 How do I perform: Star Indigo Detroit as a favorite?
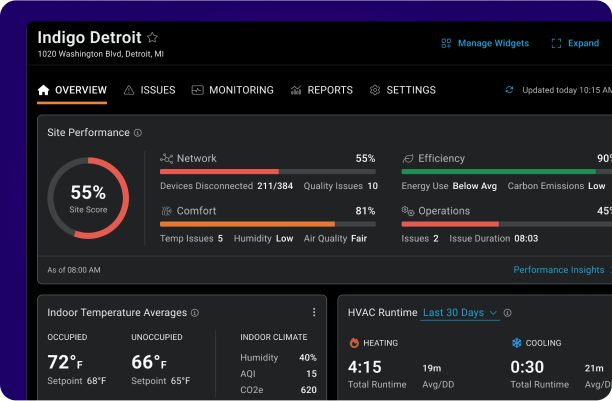(152, 38)
